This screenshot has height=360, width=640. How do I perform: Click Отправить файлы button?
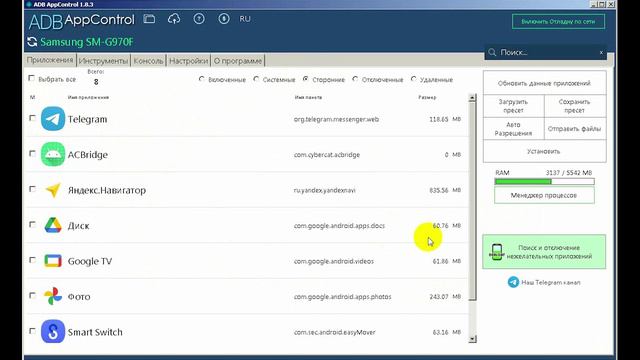click(x=575, y=129)
